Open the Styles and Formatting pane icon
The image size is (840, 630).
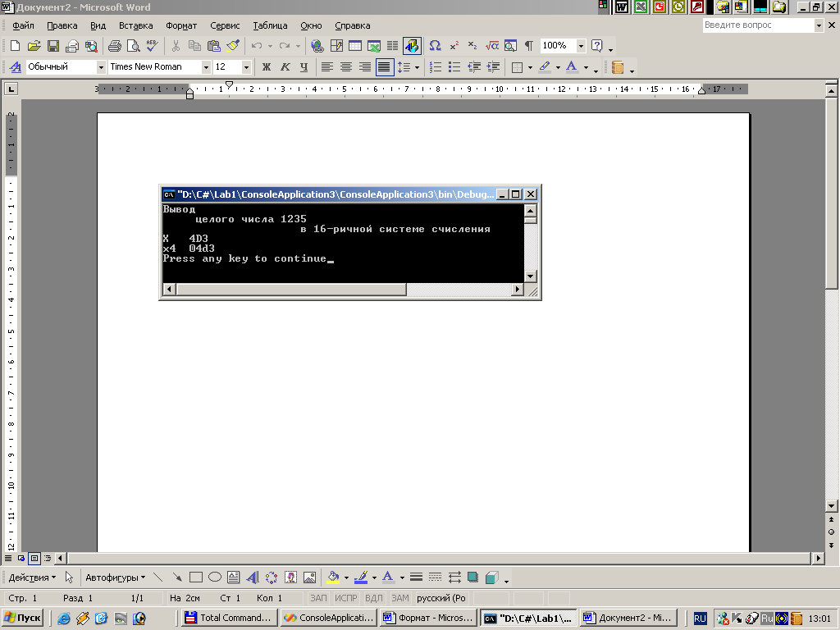tap(16, 67)
